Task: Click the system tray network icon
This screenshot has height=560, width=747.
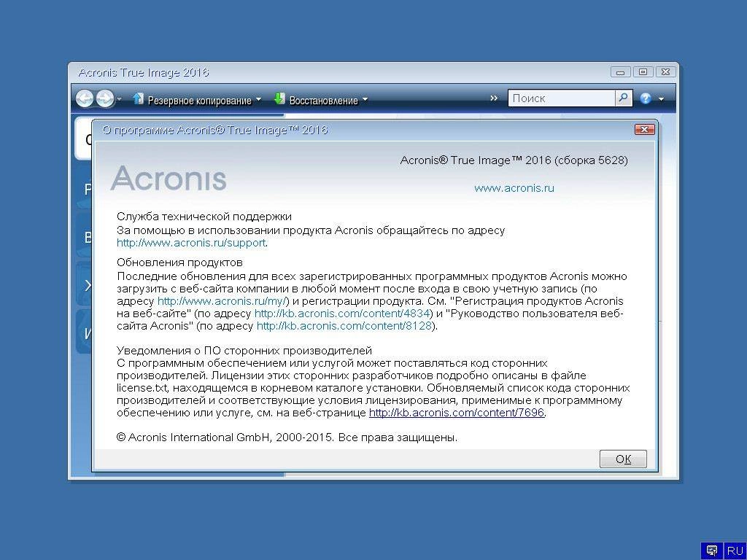Action: [712, 551]
